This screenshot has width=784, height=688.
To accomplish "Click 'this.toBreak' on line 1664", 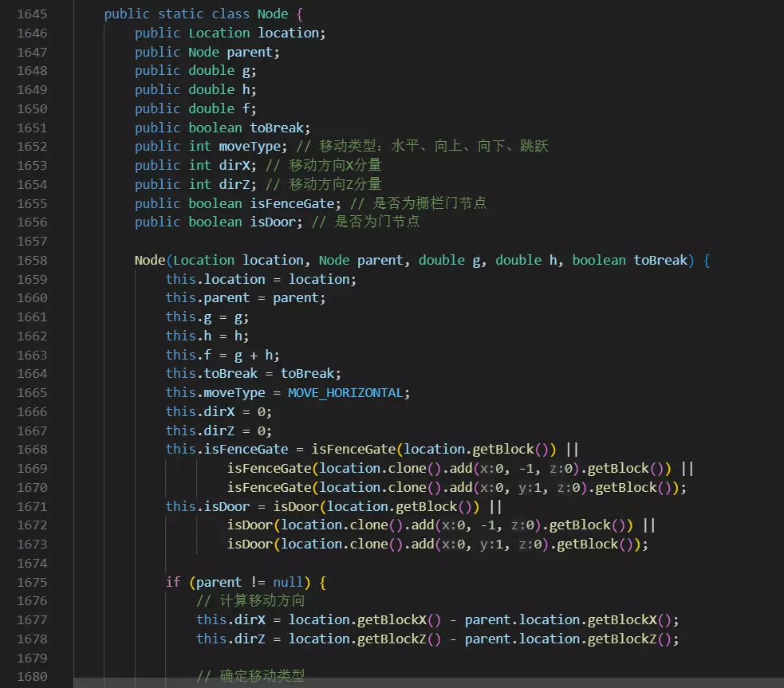I will click(x=211, y=374).
